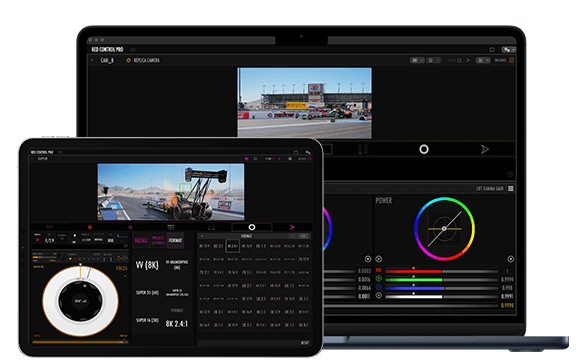Click the paper plane arrow in the laptop toolbar
This screenshot has height=360, width=584.
tap(484, 149)
